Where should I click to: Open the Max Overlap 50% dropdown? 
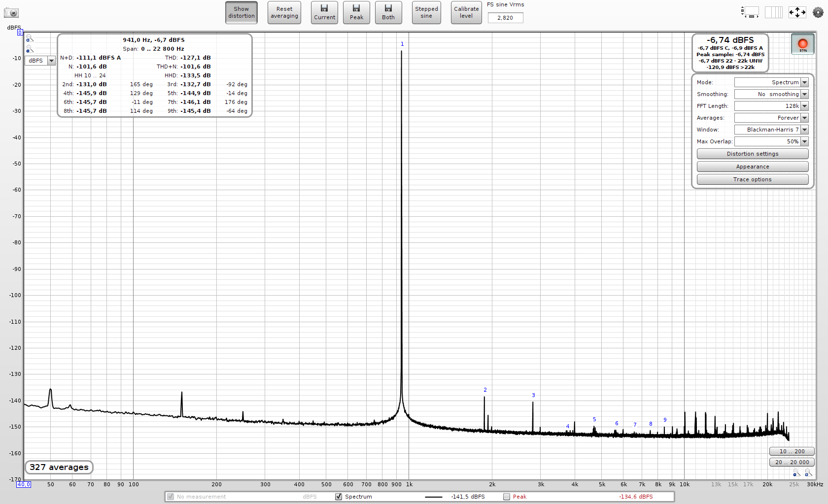click(771, 141)
